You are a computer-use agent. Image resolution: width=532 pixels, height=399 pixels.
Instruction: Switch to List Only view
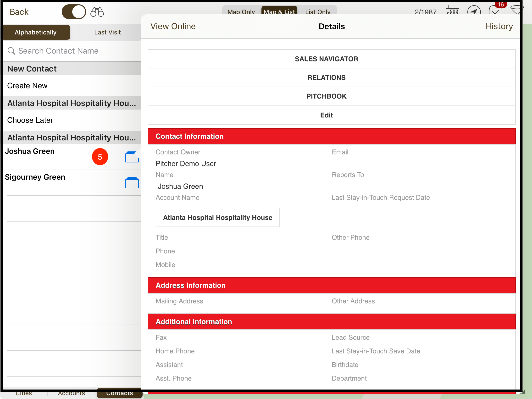[x=317, y=11]
